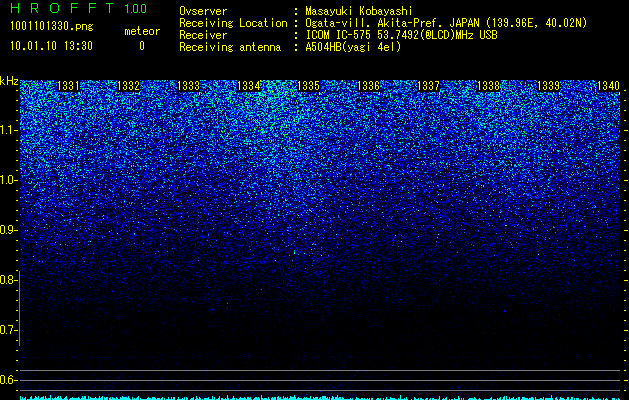Select the file name 1001101330.png
Viewport: 629px width, 400px height.
pyautogui.click(x=52, y=27)
